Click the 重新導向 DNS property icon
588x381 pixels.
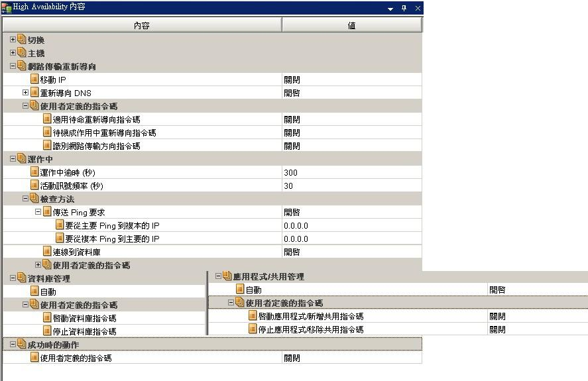[34, 92]
